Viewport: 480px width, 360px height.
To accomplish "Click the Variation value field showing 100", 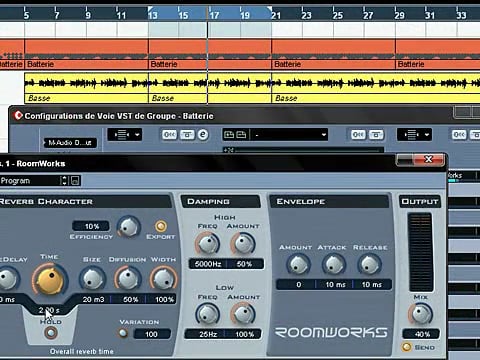I will 152,334.
